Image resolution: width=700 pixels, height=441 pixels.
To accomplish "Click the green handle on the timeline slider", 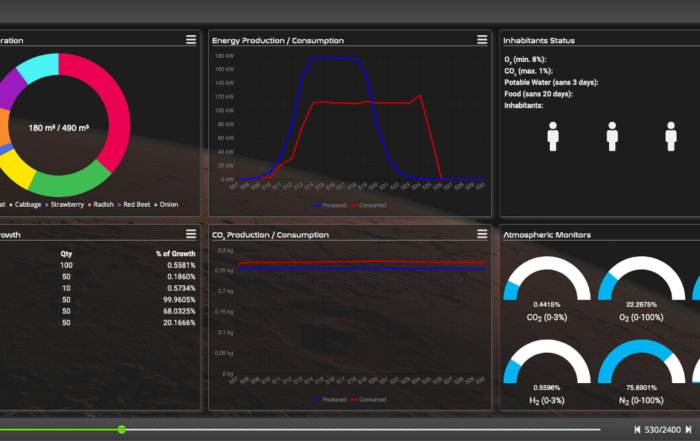I will pyautogui.click(x=121, y=429).
